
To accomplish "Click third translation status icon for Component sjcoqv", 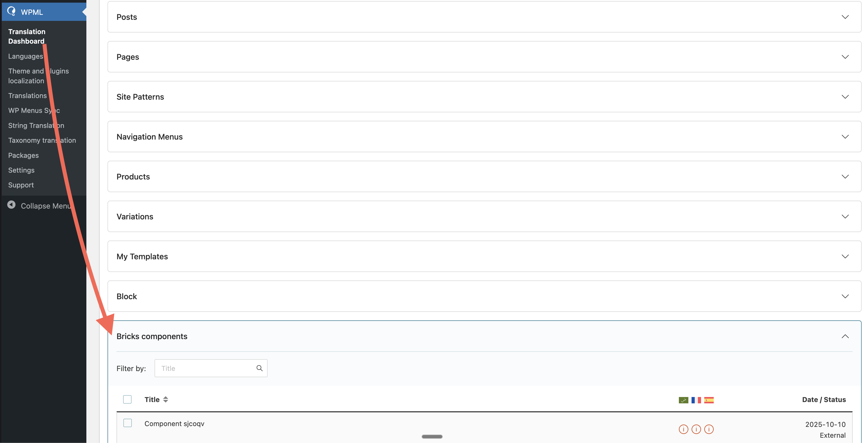I will click(709, 429).
